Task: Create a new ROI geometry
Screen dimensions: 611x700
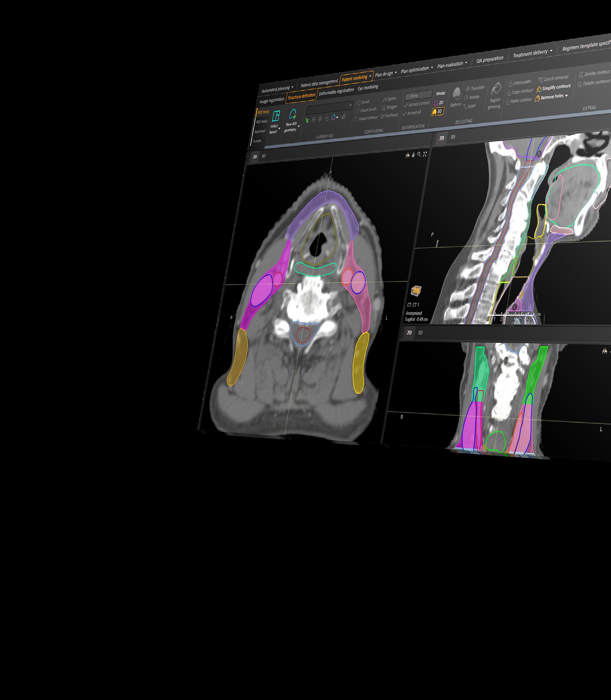Action: coord(291,120)
